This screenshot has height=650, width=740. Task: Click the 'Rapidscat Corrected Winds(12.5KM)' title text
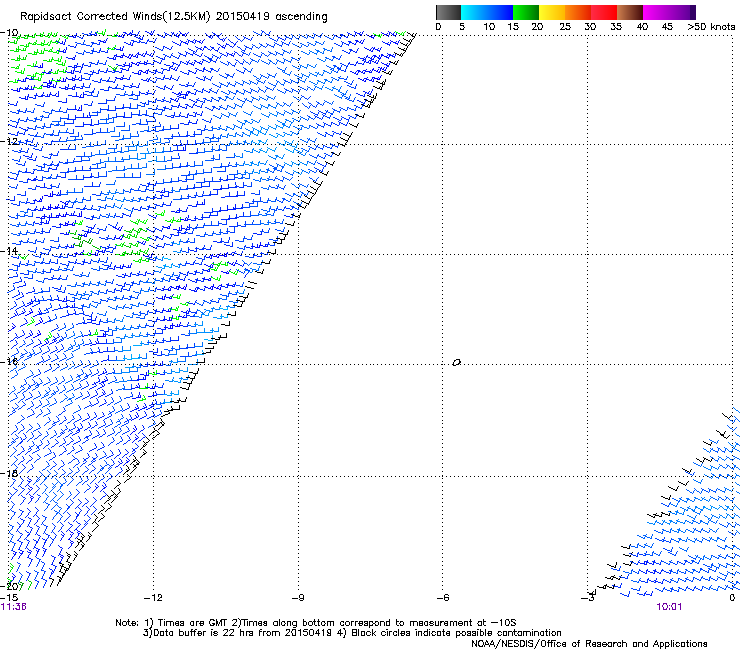click(x=115, y=17)
